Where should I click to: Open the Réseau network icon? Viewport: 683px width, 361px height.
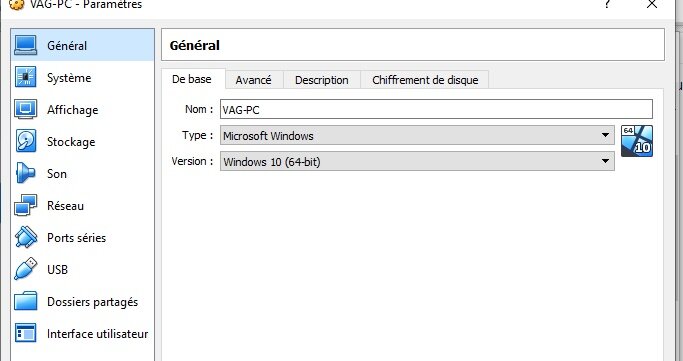click(26, 205)
